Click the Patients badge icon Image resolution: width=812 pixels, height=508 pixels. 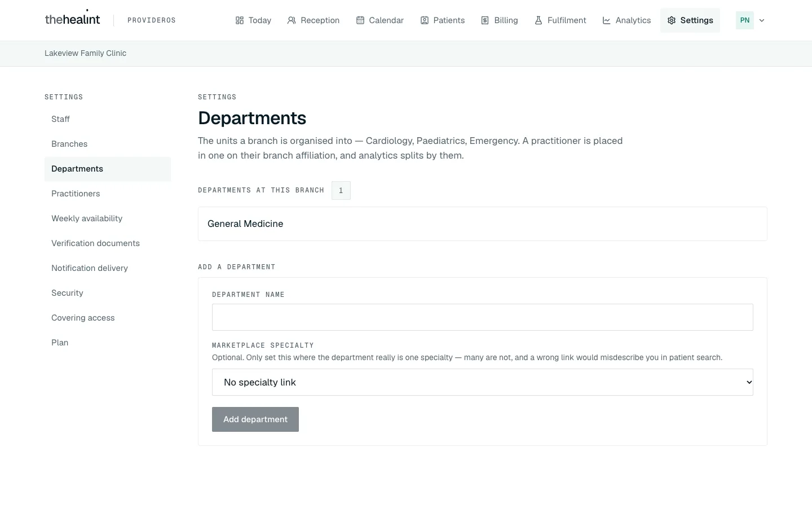tap(425, 20)
